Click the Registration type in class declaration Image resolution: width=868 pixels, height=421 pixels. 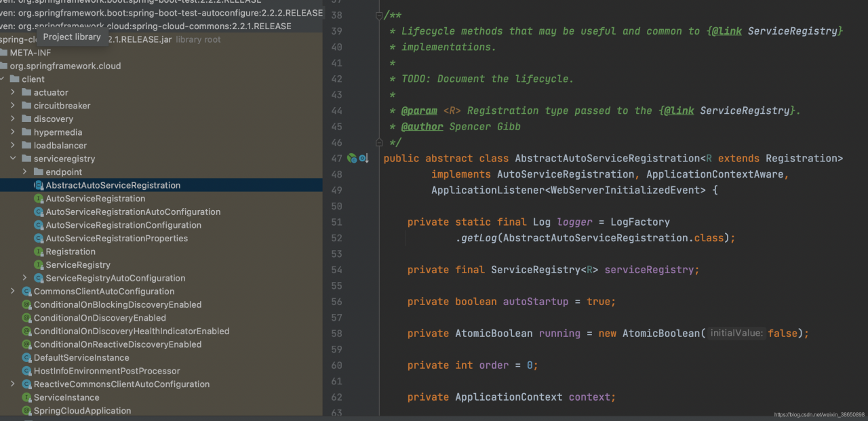tap(804, 159)
